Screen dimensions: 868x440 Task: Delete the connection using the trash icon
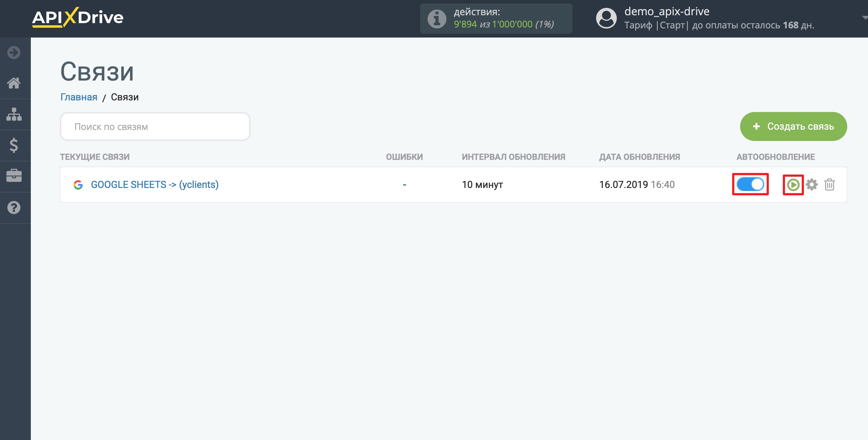[x=830, y=185]
